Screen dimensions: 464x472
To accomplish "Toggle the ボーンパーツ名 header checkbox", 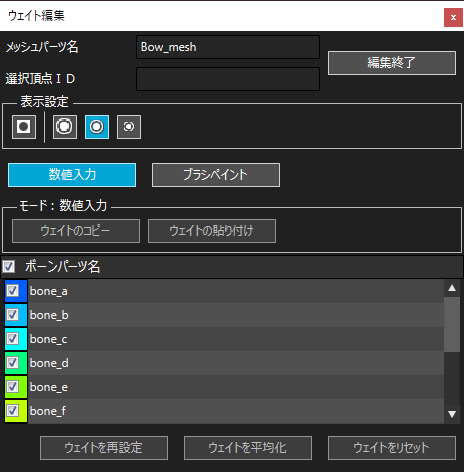I will pos(9,267).
